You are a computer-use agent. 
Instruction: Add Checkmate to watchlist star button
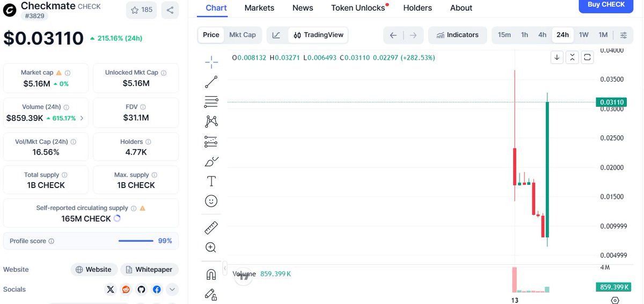[x=142, y=10]
